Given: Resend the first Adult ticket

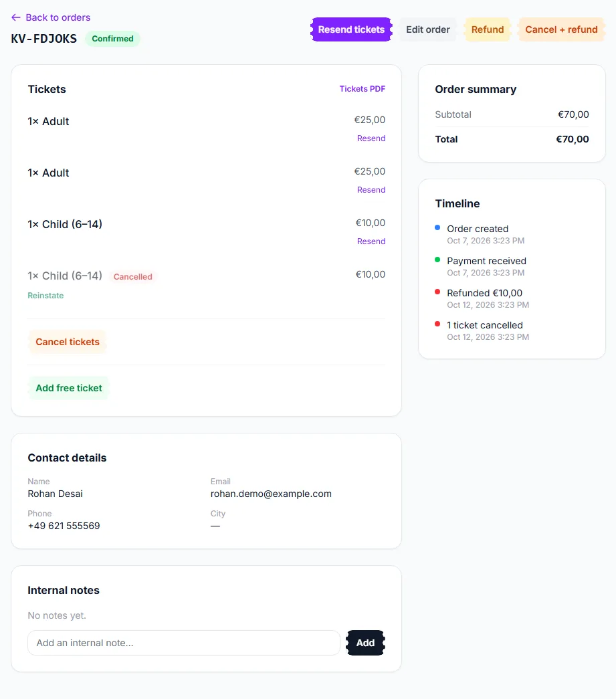Looking at the screenshot, I should [x=371, y=138].
